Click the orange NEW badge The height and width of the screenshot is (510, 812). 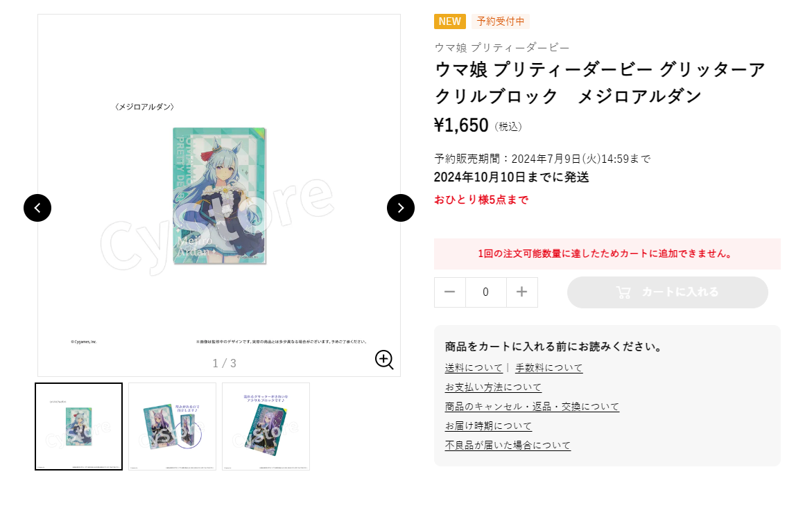point(449,21)
